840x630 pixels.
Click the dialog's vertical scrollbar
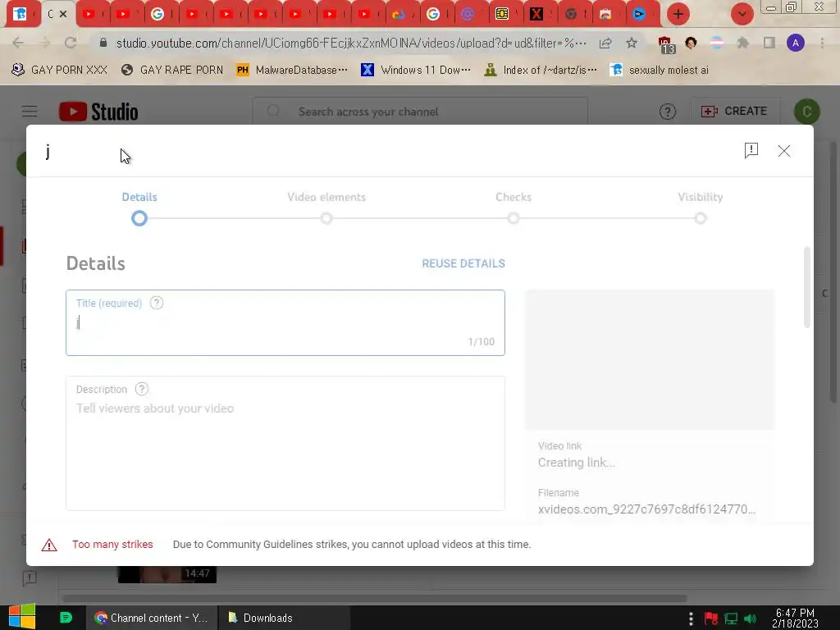click(807, 287)
